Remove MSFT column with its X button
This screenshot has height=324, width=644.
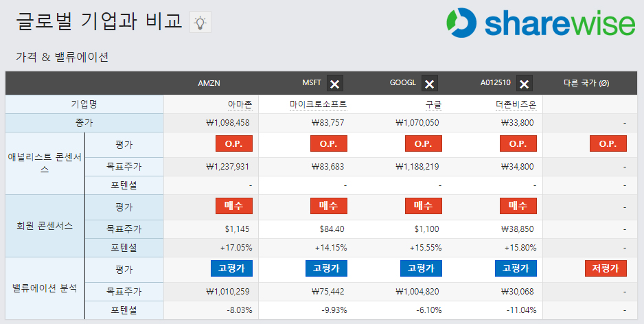(335, 83)
